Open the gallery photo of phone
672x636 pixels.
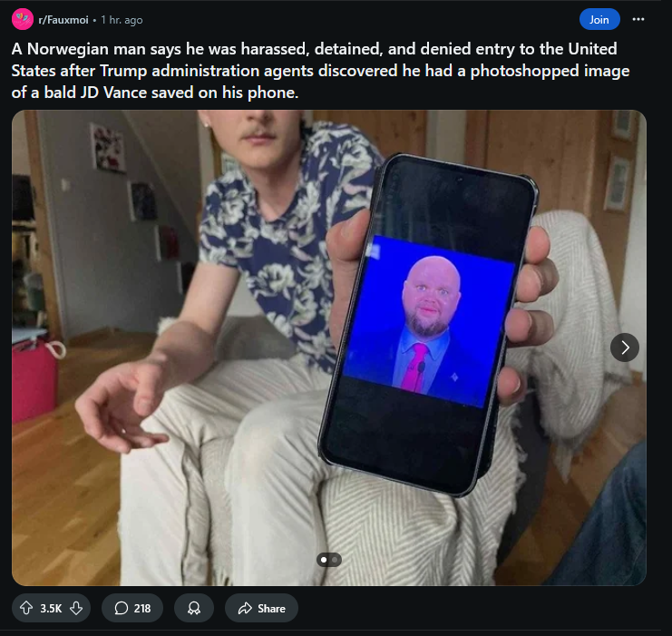coord(328,347)
